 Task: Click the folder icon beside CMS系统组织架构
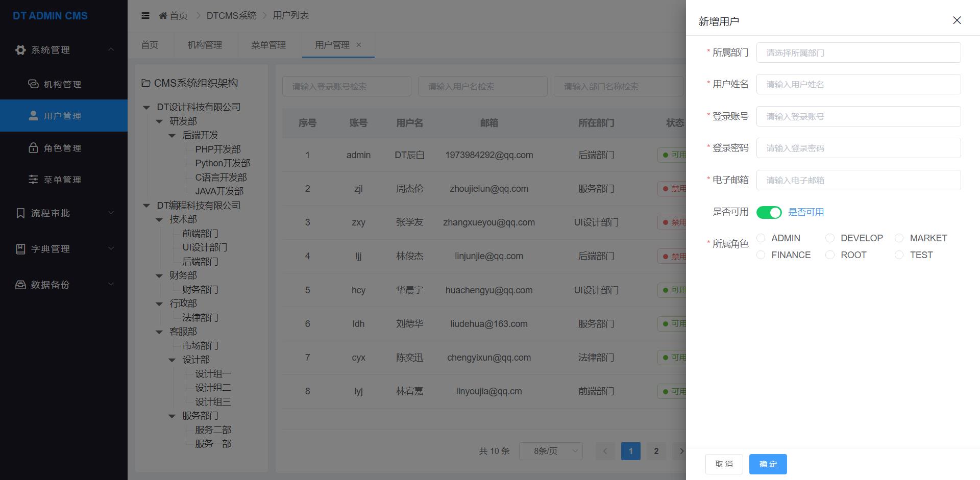tap(146, 83)
